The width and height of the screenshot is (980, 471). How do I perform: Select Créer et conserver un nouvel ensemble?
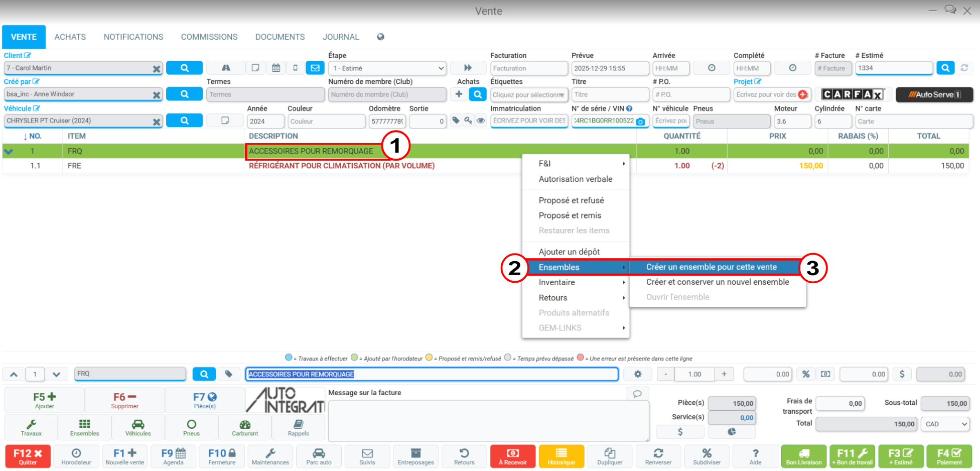717,282
